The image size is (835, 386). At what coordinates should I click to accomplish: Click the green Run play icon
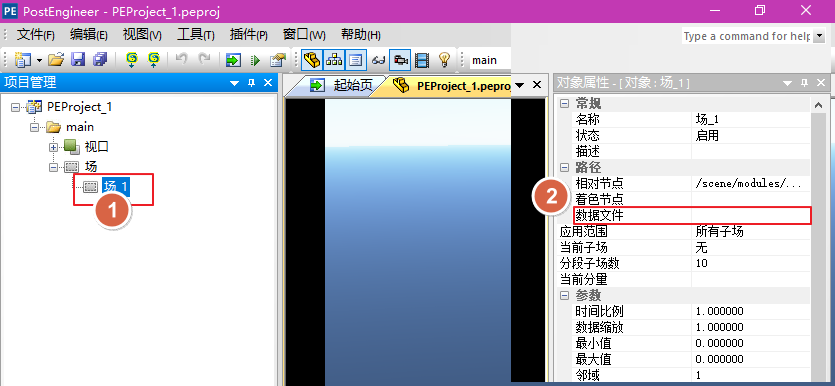[x=255, y=60]
